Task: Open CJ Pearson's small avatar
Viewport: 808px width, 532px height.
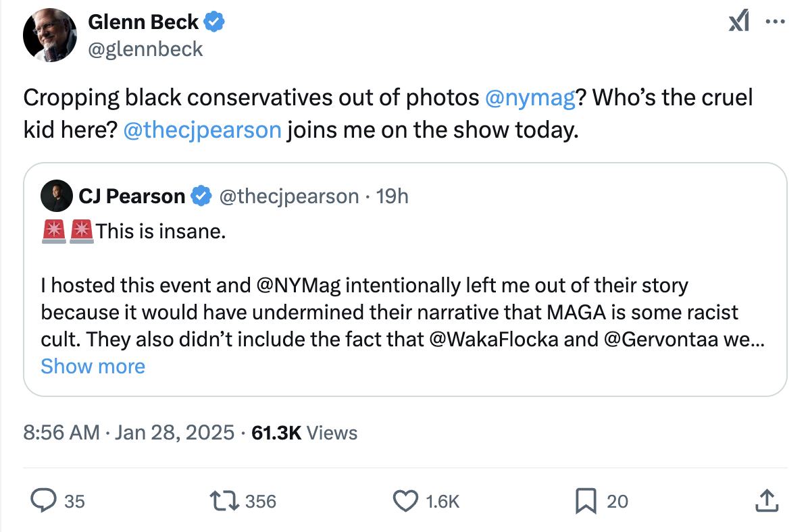Action: point(55,196)
